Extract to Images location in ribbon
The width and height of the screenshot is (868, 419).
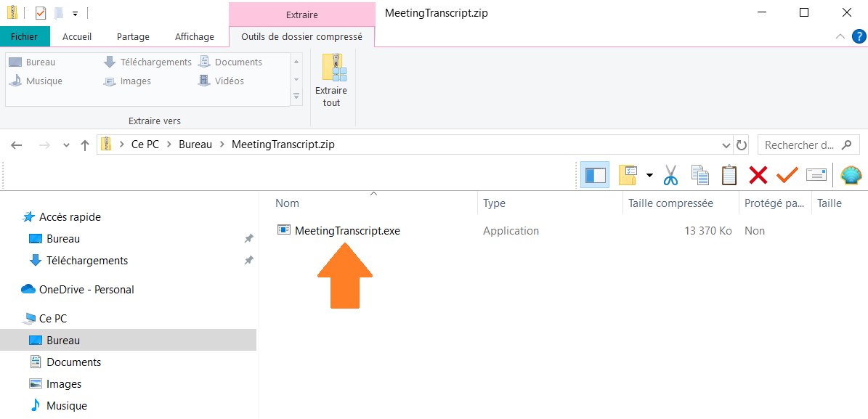pyautogui.click(x=127, y=81)
